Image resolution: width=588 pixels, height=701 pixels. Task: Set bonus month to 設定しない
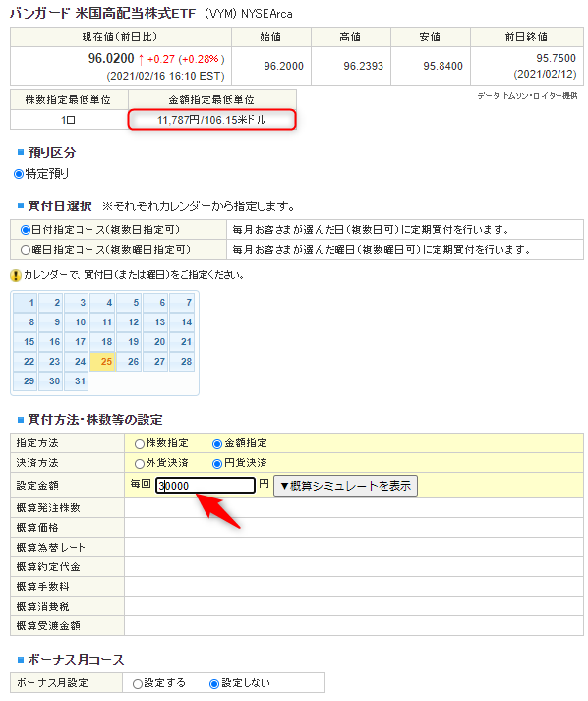214,684
